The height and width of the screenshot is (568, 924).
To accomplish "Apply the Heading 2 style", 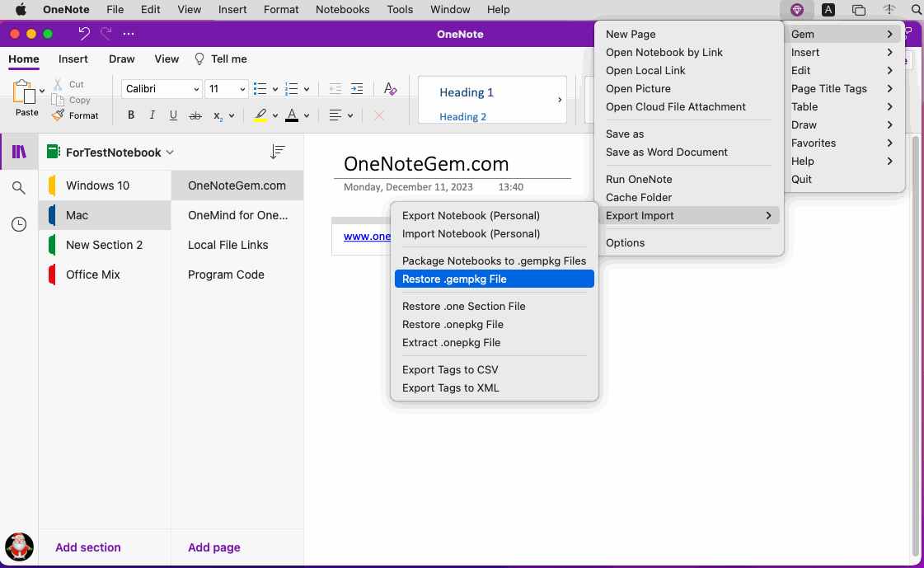I will pos(462,117).
